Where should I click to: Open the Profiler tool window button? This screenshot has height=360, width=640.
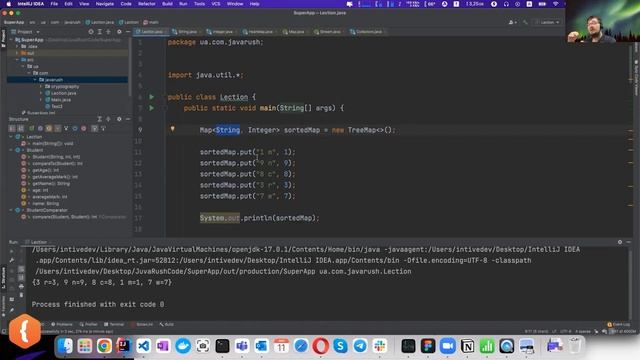pos(89,324)
